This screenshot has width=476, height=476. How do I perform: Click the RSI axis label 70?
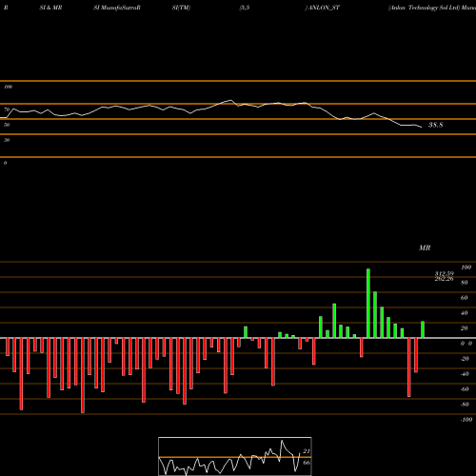point(7,109)
